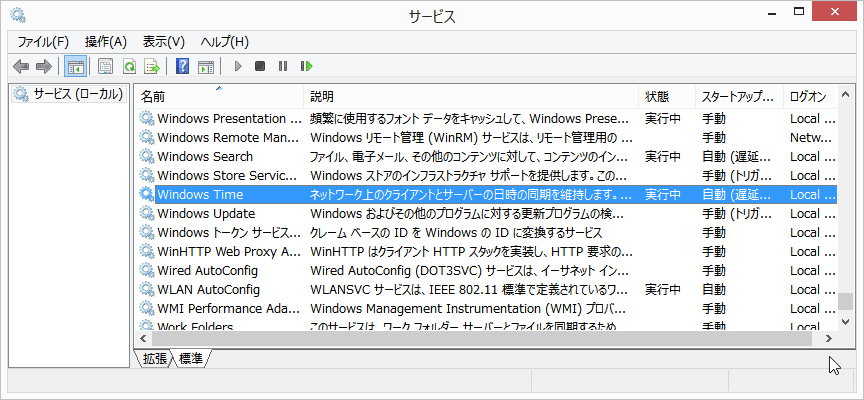Image resolution: width=864 pixels, height=400 pixels.
Task: Sort by the 名前 column header
Action: (x=219, y=97)
